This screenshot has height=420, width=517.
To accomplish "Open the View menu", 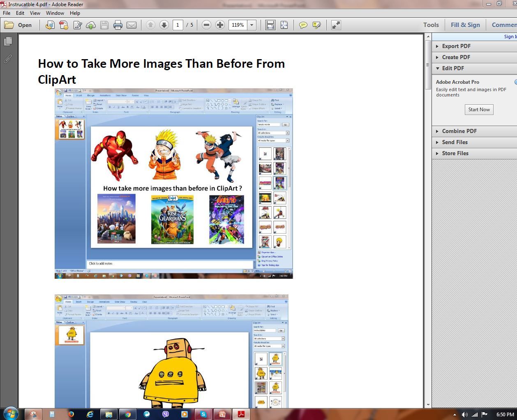I will click(35, 13).
